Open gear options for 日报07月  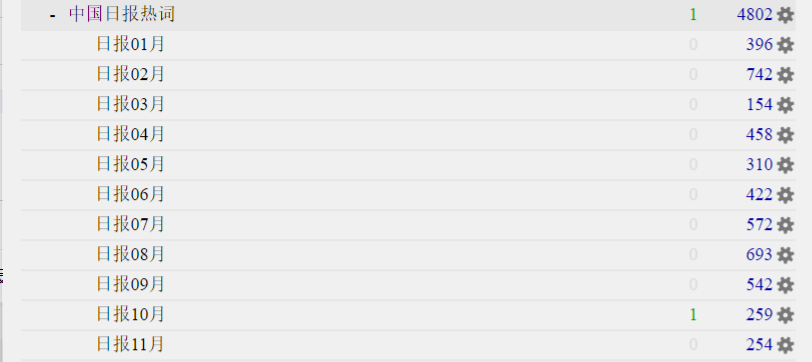click(x=786, y=225)
